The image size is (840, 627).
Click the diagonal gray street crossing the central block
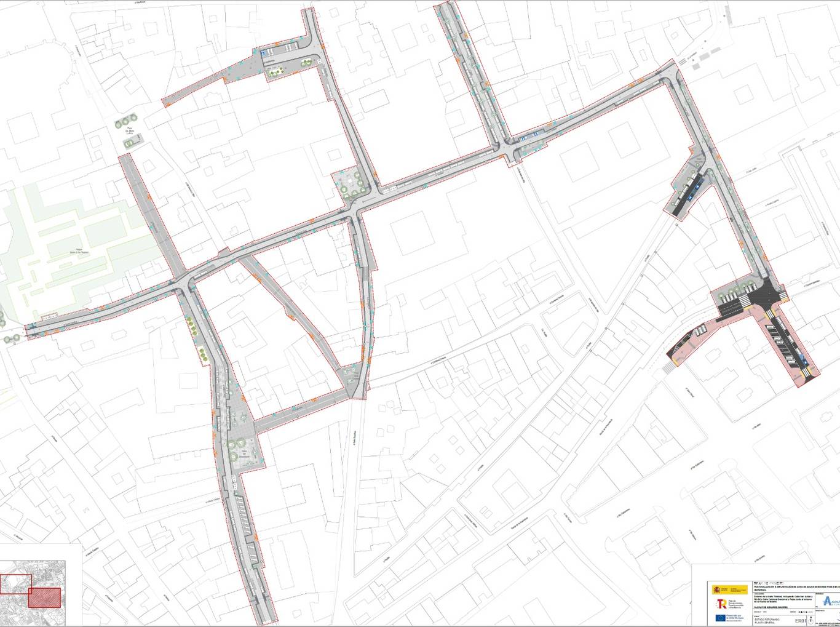tap(289, 308)
